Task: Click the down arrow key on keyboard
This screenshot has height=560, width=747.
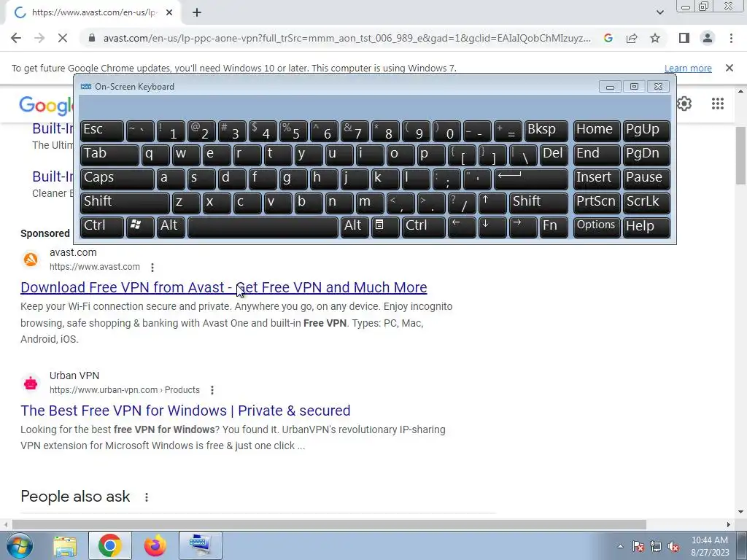Action: [x=492, y=227]
